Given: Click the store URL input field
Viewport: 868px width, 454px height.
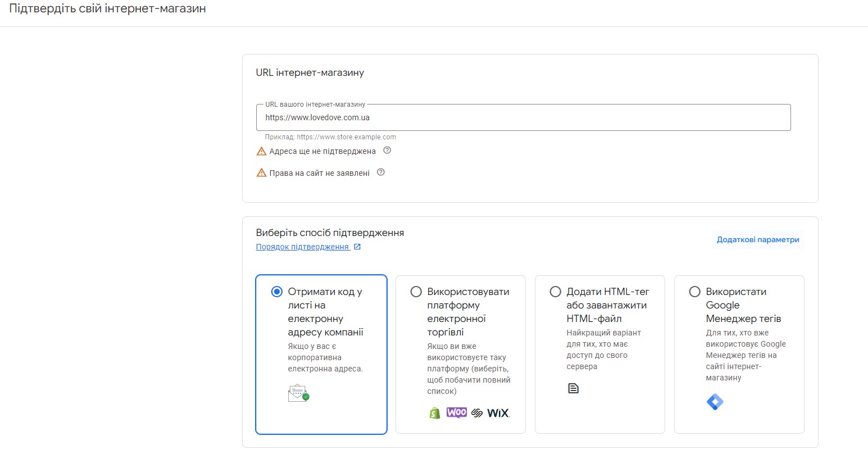Looking at the screenshot, I should tap(523, 117).
